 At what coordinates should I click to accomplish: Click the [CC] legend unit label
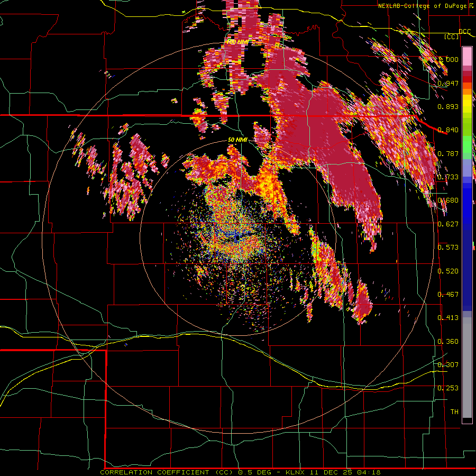click(x=452, y=36)
